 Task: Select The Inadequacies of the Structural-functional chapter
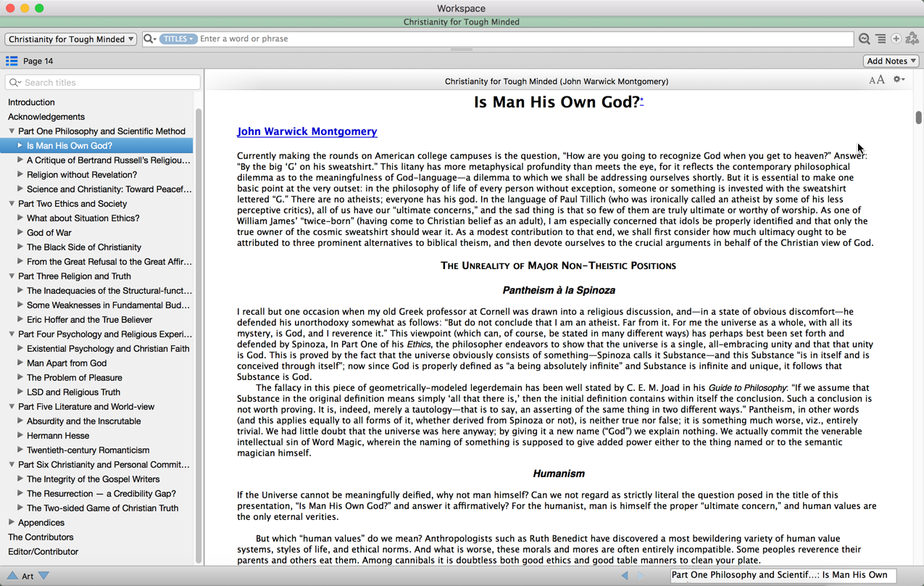point(109,291)
